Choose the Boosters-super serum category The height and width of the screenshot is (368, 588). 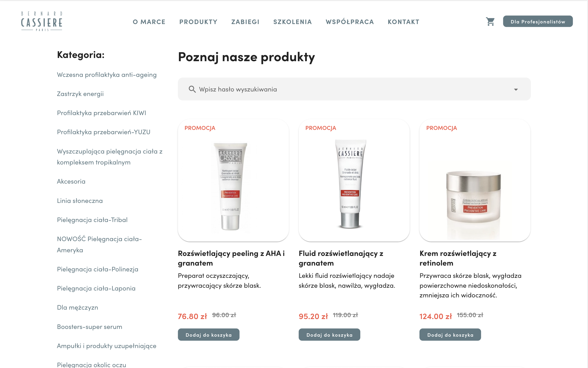pyautogui.click(x=90, y=327)
